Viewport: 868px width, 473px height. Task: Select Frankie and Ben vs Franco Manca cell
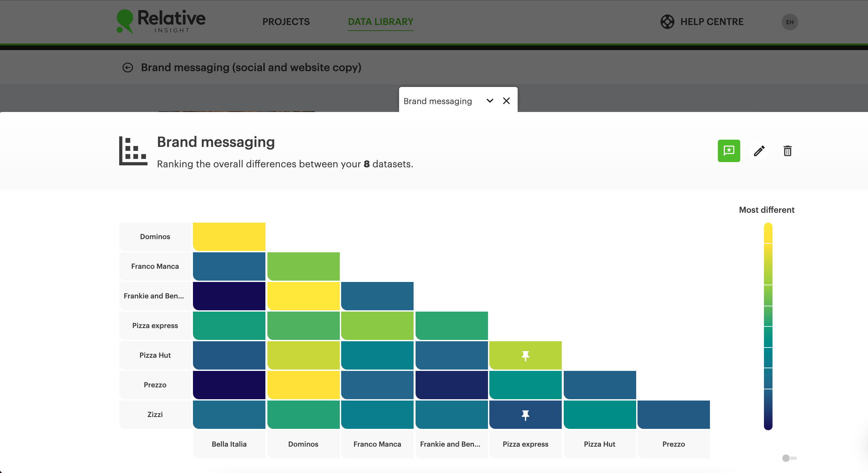(x=377, y=296)
